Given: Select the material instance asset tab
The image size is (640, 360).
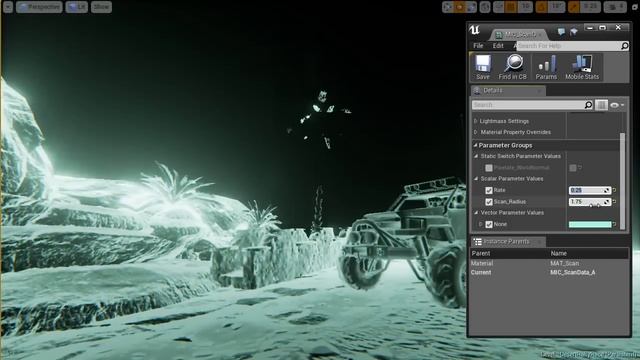Looking at the screenshot, I should pyautogui.click(x=519, y=35).
